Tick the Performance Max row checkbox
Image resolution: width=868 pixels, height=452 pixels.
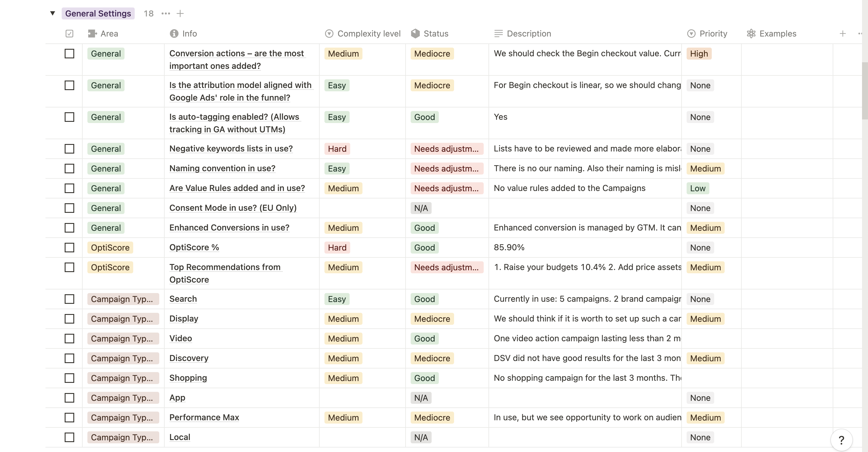pyautogui.click(x=69, y=417)
